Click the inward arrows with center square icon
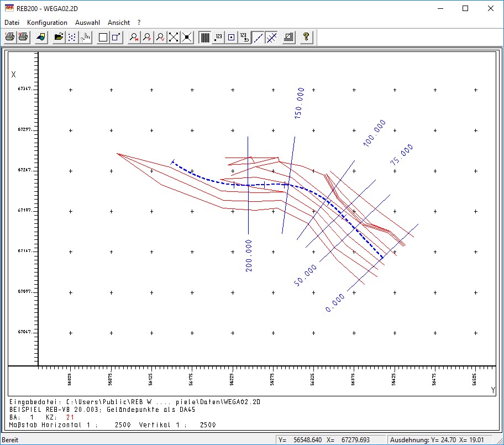 [187, 37]
